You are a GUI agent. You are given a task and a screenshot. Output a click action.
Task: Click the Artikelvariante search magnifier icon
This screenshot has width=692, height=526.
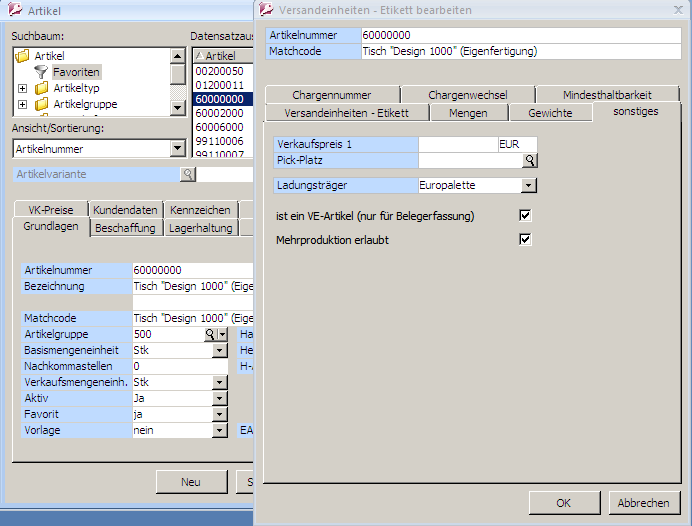tap(187, 174)
